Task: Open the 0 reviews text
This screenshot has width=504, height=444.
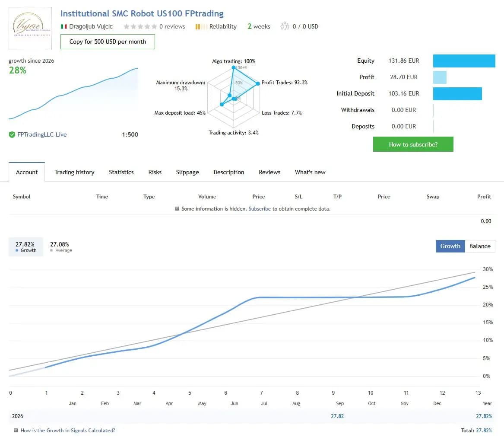Action: (172, 26)
